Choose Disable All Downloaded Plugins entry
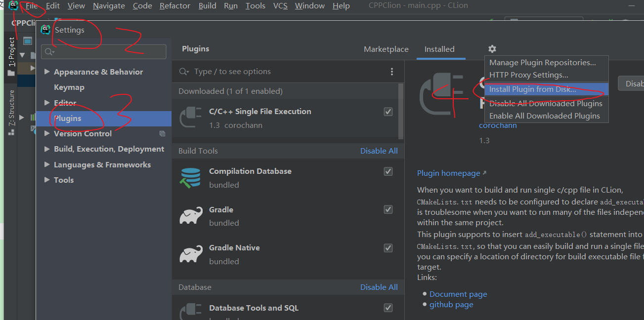This screenshot has width=644, height=320. (546, 104)
